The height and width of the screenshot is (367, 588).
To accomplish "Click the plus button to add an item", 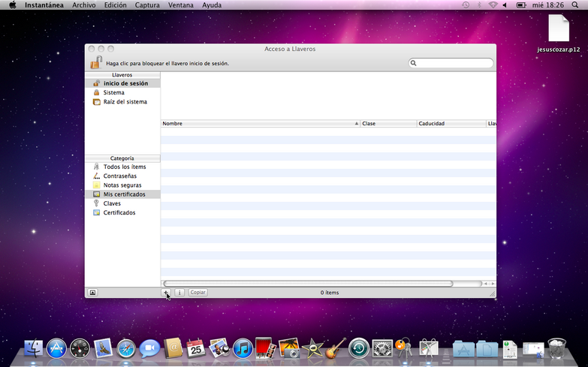I will [x=166, y=293].
